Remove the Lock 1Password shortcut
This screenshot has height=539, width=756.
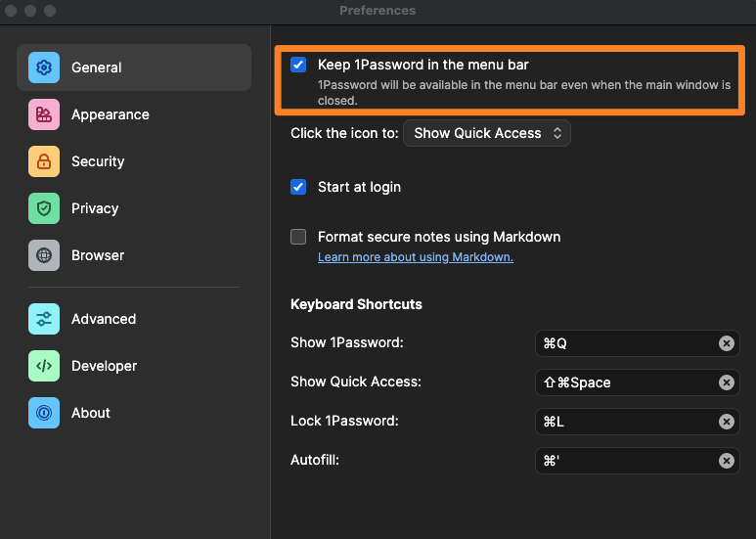click(x=726, y=422)
